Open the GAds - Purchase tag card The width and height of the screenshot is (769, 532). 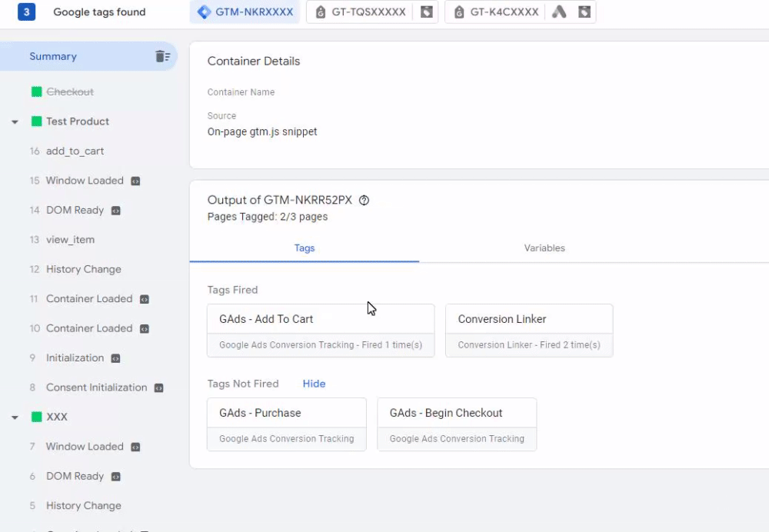(287, 424)
